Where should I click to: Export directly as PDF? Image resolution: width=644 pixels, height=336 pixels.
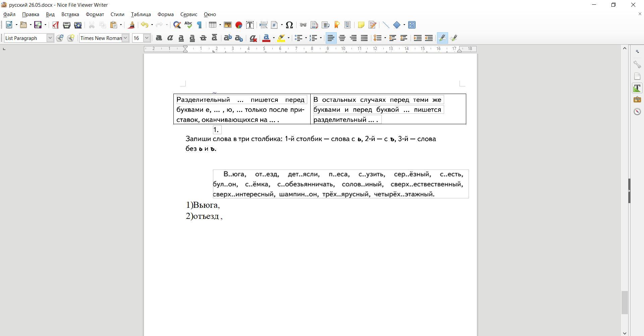pyautogui.click(x=55, y=25)
